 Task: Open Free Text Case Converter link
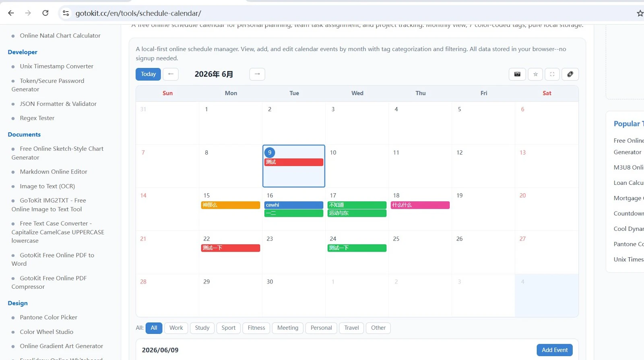pyautogui.click(x=58, y=232)
